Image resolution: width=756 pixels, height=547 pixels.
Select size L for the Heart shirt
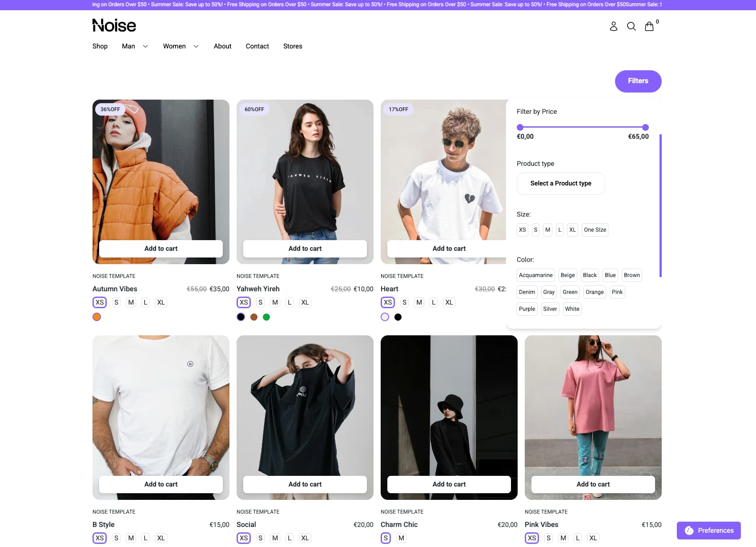click(434, 302)
